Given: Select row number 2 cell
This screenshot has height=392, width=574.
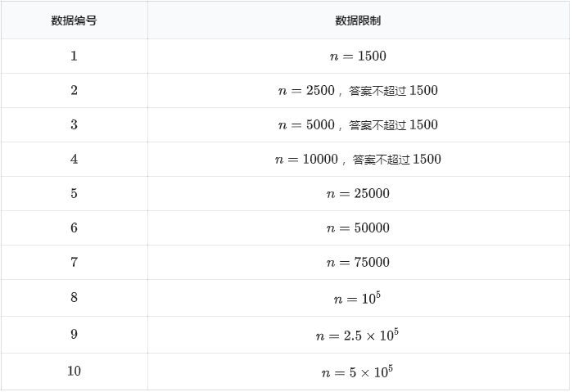Looking at the screenshot, I should 74,91.
